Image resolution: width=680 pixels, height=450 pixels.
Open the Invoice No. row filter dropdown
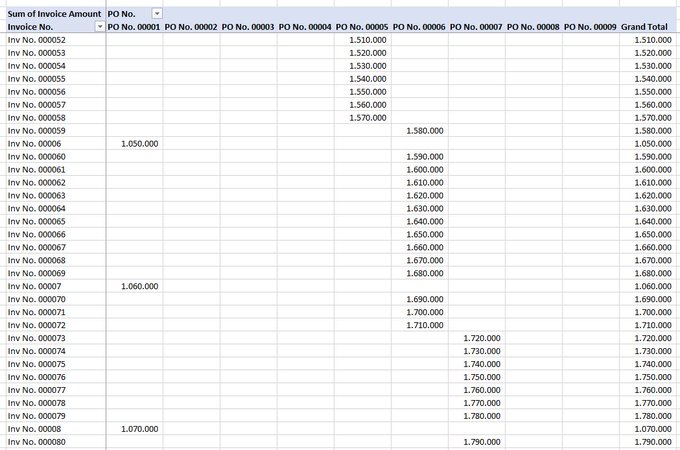click(100, 27)
